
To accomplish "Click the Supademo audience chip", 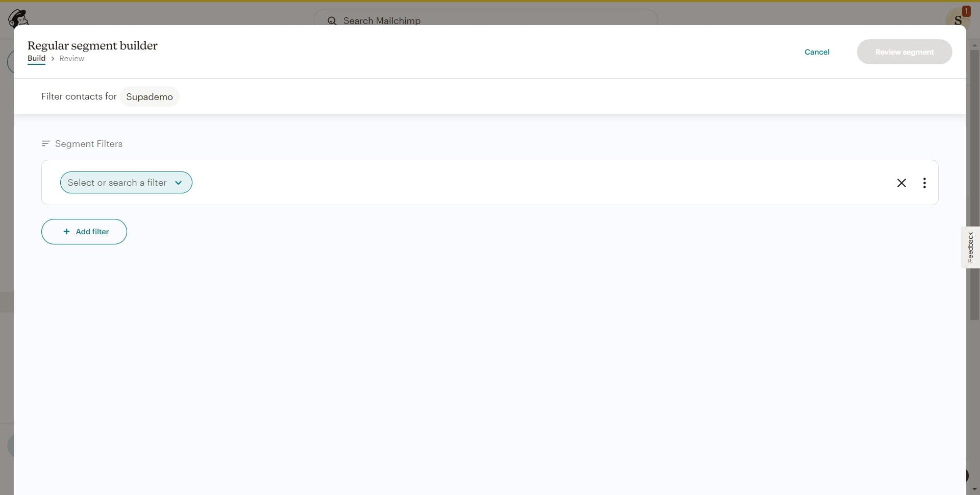I will [149, 97].
